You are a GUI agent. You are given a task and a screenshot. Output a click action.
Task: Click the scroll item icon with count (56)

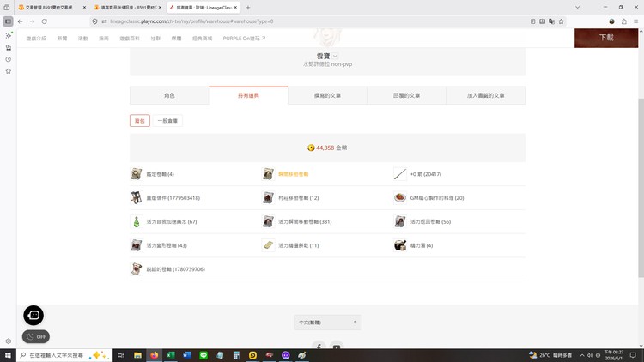[400, 221]
